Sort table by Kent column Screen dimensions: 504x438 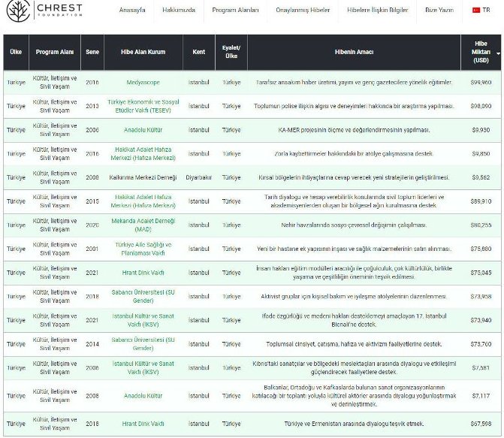click(198, 52)
